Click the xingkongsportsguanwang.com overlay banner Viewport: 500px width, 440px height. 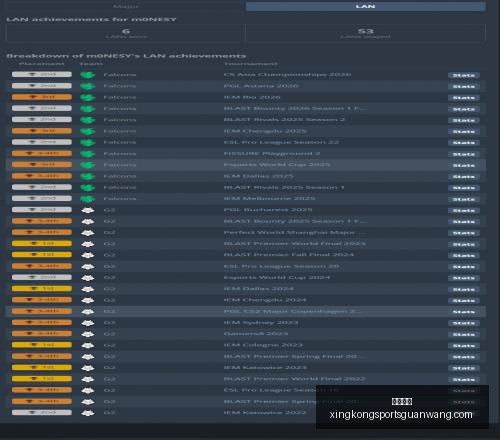click(402, 407)
